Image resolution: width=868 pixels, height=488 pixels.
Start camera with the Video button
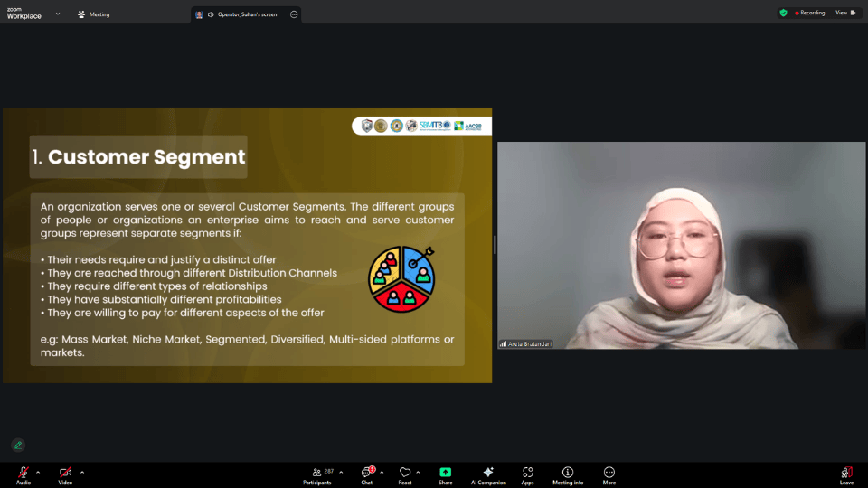tap(65, 473)
